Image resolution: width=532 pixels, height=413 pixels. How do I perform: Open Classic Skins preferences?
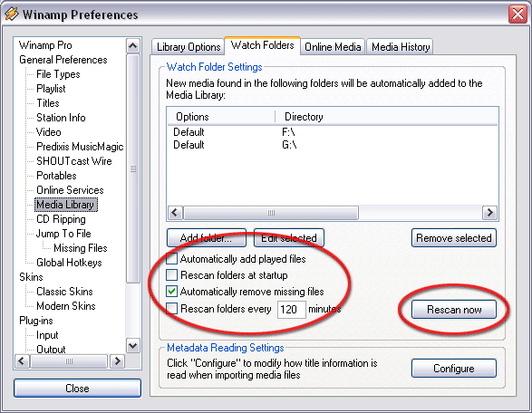click(64, 292)
